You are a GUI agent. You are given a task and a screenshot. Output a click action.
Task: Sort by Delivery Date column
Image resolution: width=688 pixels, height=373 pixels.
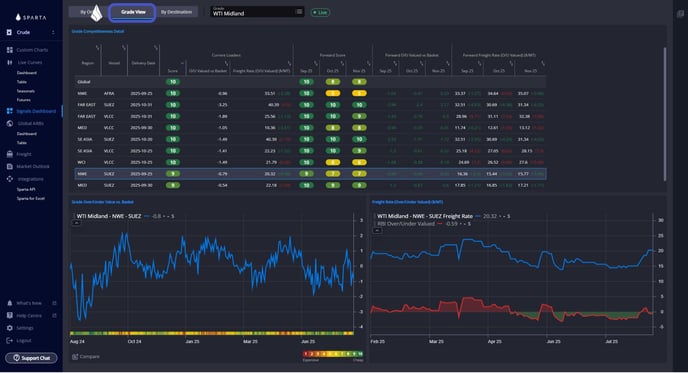143,63
